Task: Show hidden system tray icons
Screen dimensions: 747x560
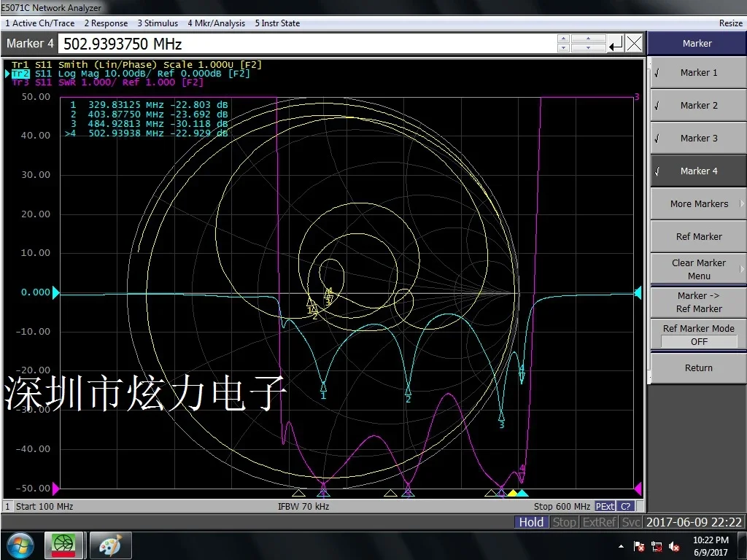Action: pos(622,546)
